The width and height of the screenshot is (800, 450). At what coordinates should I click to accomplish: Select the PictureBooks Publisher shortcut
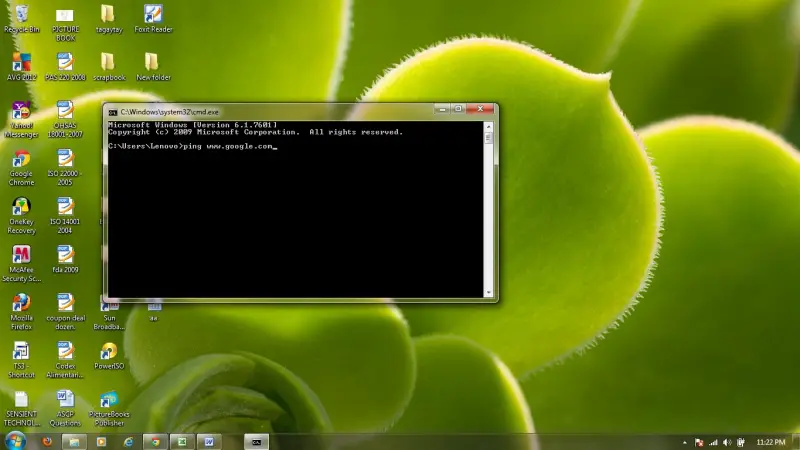click(x=109, y=408)
